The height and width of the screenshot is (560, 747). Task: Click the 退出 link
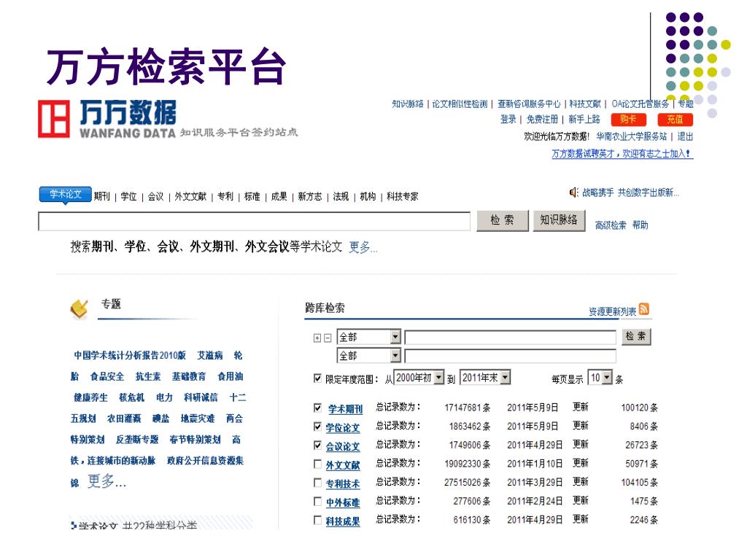pyautogui.click(x=685, y=136)
